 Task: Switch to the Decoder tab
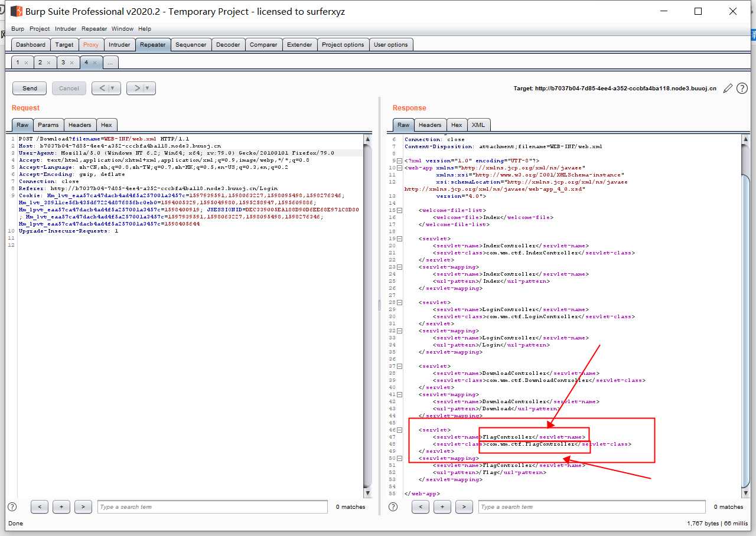(x=228, y=44)
